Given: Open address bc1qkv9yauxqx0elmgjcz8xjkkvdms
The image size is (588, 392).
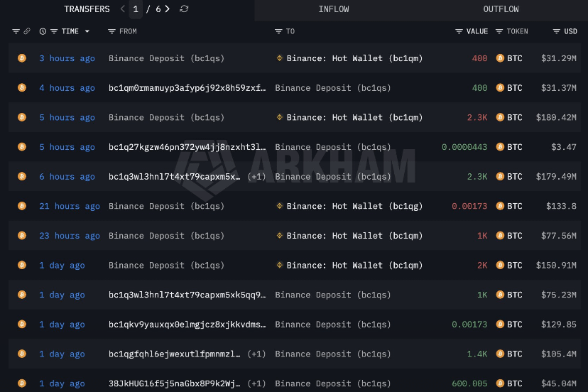Looking at the screenshot, I should 187,325.
